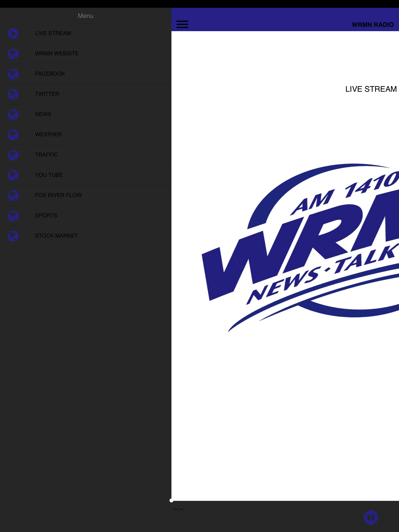The width and height of the screenshot is (399, 532).
Task: Tap the globe icon beside WRMN WEBSITE
Action: point(13,54)
